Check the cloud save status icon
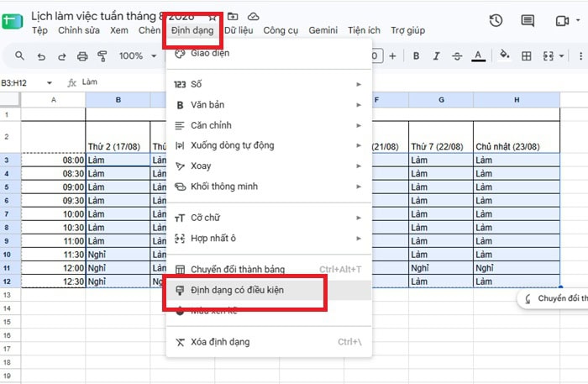This screenshot has width=588, height=384. click(x=254, y=17)
